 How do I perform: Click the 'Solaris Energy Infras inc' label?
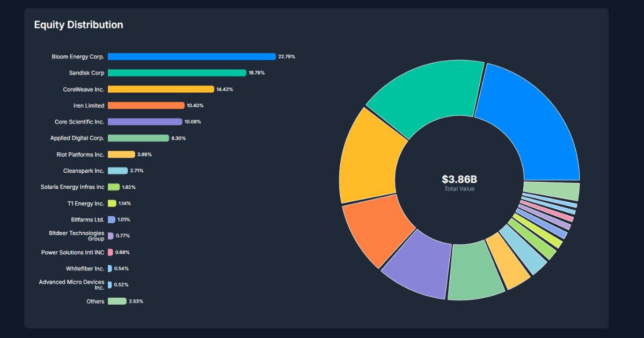coord(72,187)
